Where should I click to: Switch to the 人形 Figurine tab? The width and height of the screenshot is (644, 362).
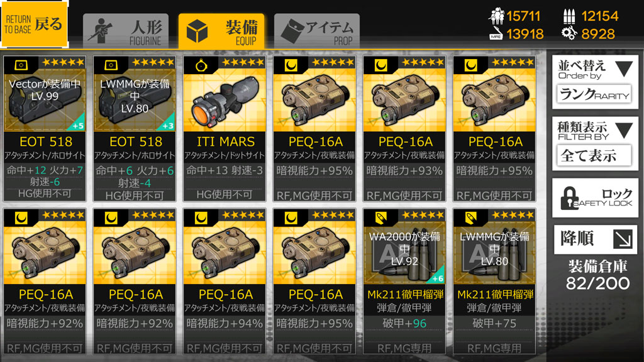point(126,31)
